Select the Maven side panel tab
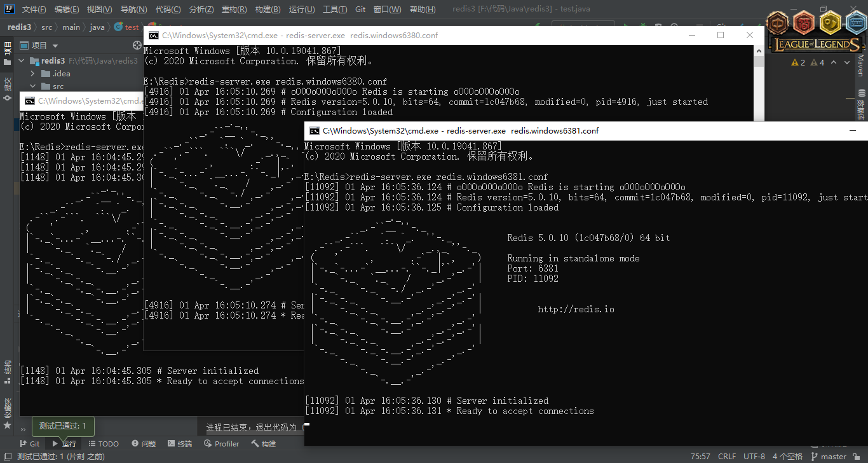868x463 pixels. coord(861,65)
